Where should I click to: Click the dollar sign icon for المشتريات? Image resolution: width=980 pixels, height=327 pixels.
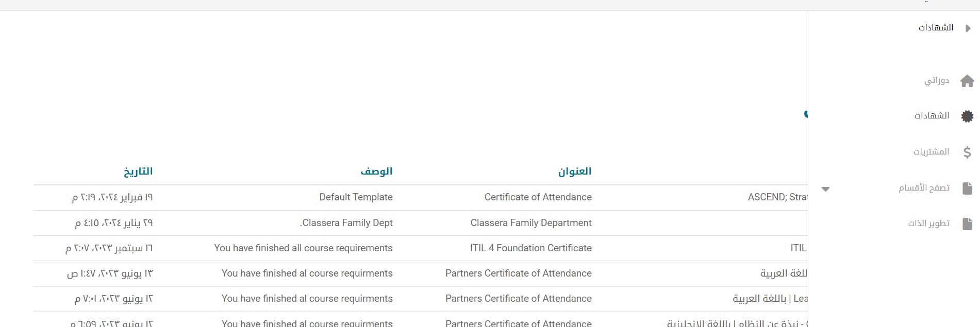pyautogui.click(x=967, y=152)
